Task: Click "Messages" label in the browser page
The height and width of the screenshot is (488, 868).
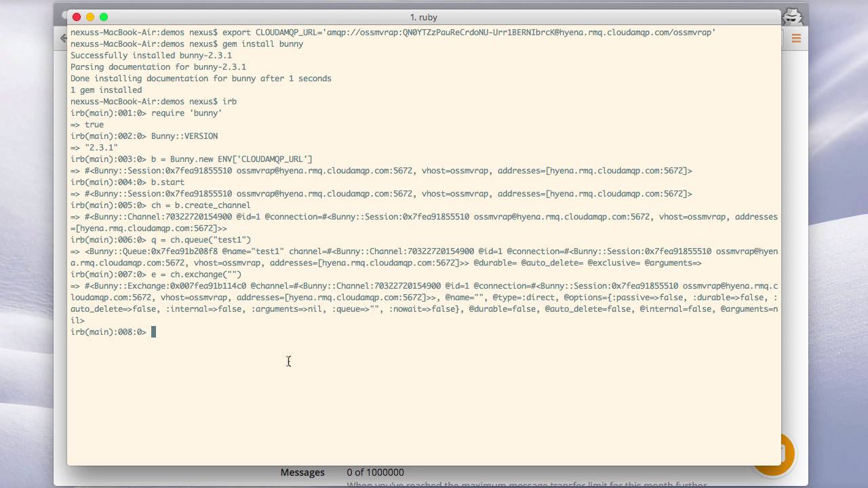Action: 302,472
